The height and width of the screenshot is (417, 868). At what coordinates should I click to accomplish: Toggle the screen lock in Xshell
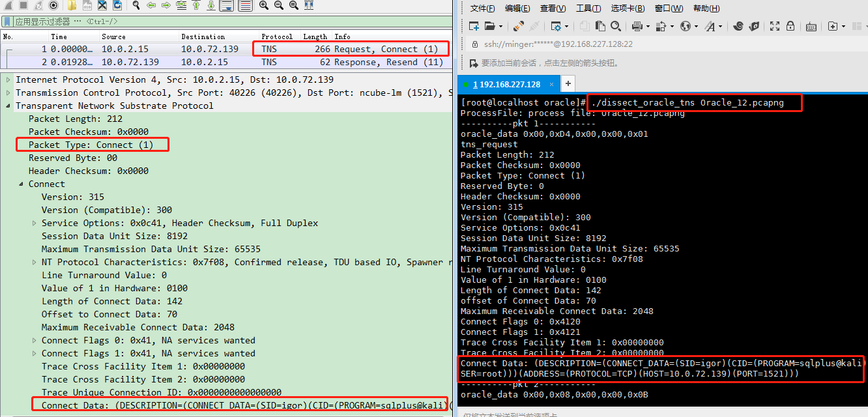pyautogui.click(x=790, y=26)
